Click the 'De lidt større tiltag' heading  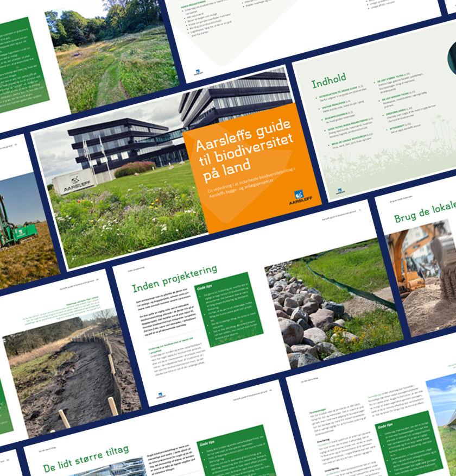click(x=86, y=458)
